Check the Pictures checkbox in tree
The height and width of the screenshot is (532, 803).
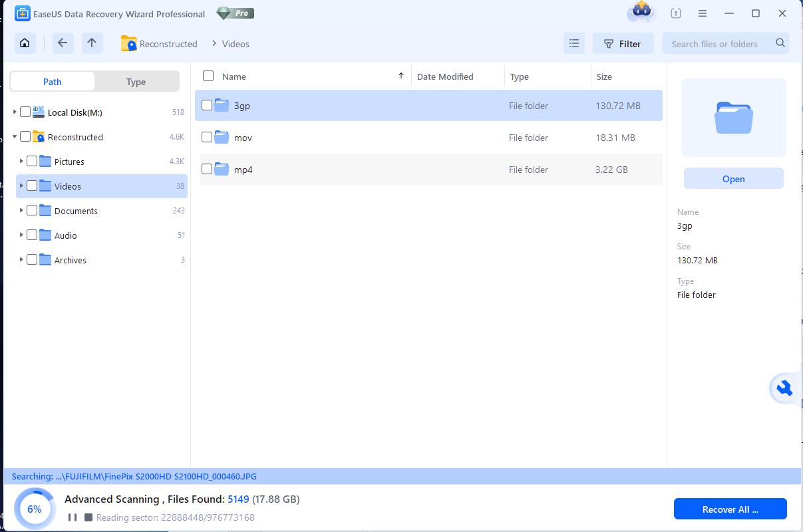(x=32, y=161)
